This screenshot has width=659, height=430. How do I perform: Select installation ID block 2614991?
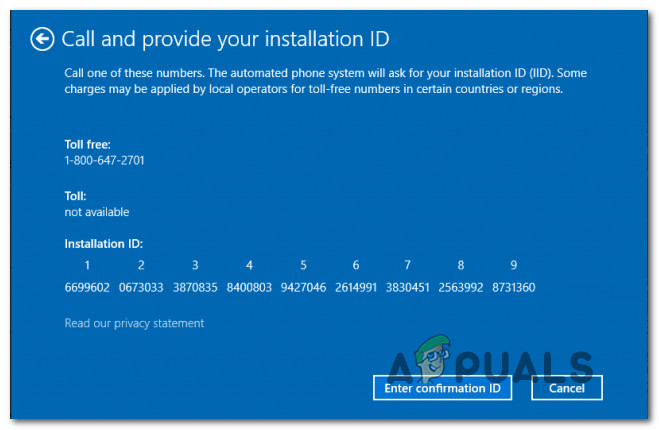[356, 288]
